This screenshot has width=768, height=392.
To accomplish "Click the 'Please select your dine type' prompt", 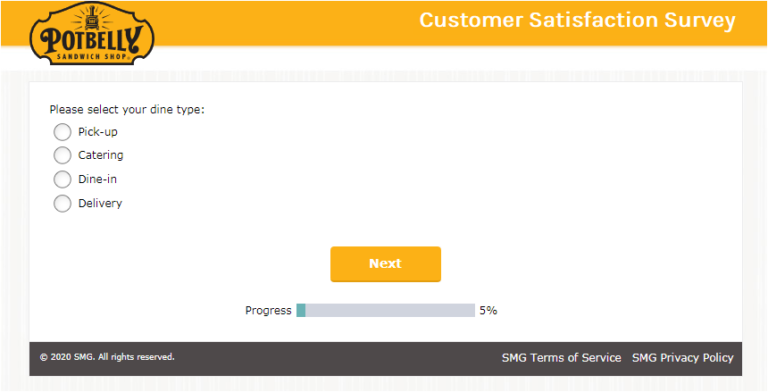I will [x=127, y=110].
